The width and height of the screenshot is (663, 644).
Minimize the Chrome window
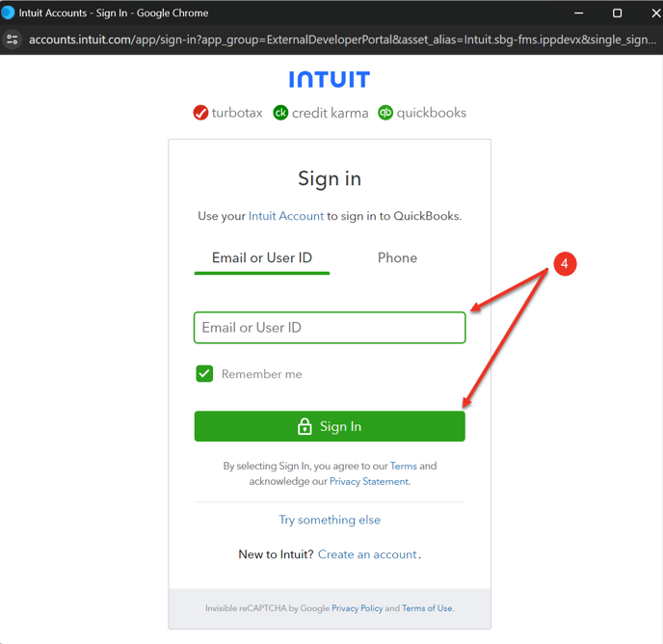[579, 13]
